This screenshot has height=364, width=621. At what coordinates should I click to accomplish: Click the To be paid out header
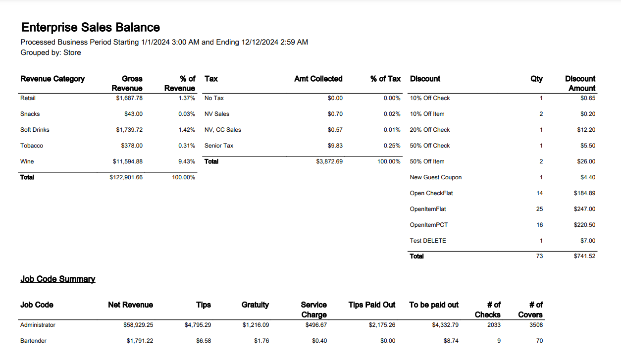click(x=434, y=305)
